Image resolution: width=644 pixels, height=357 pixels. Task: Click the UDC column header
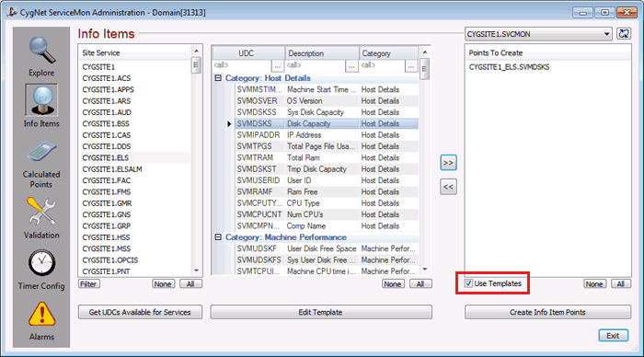pos(249,53)
